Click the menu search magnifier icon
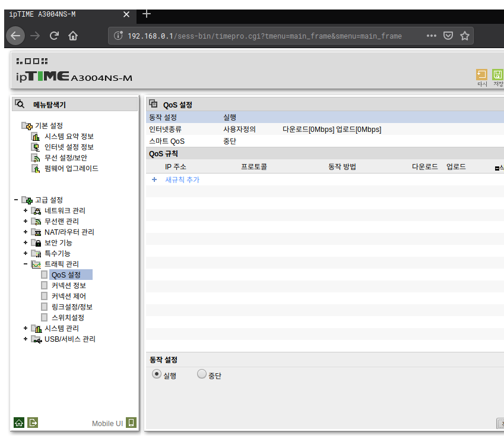Screen dimensions: 504x438 (20, 104)
